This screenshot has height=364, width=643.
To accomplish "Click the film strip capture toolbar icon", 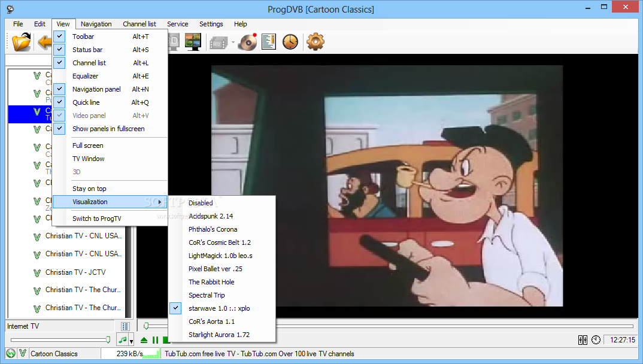I will (x=219, y=43).
